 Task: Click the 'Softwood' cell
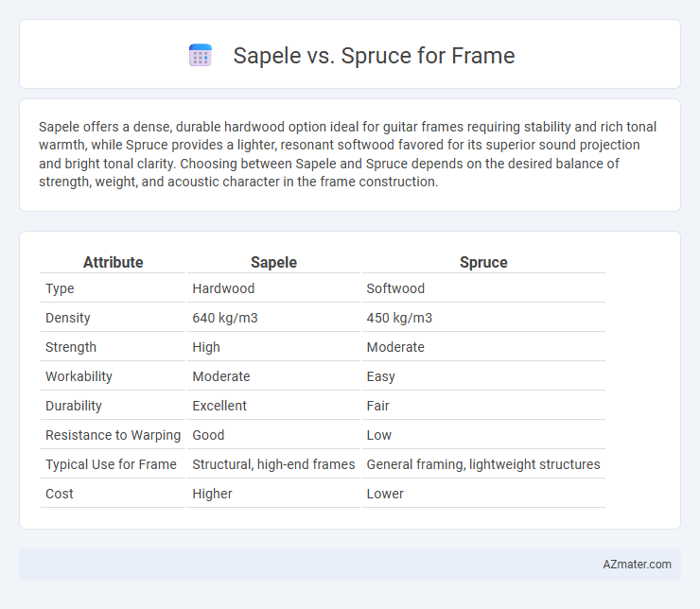tap(395, 288)
